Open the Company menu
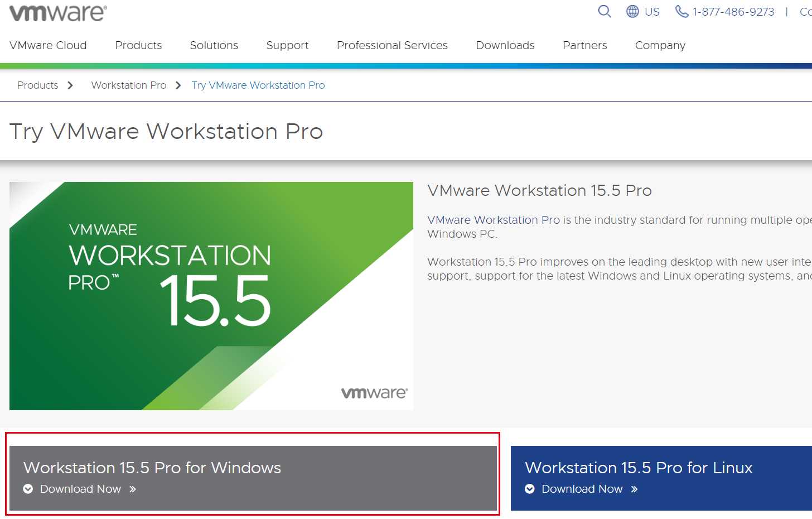This screenshot has width=812, height=519. tap(660, 45)
